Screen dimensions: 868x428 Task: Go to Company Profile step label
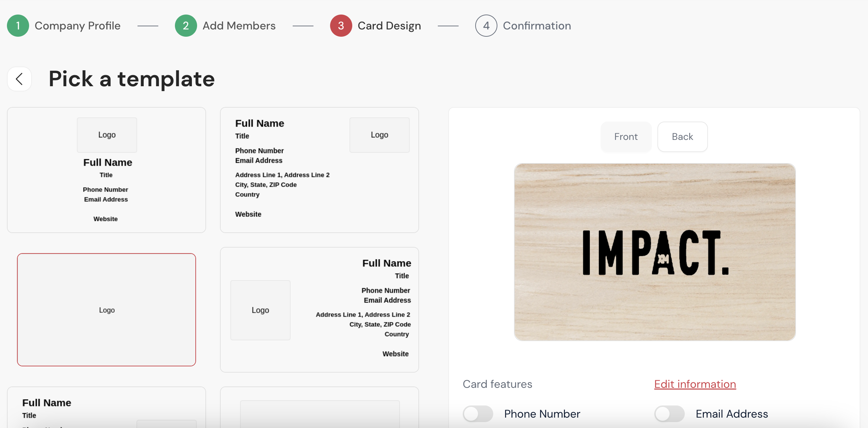tap(78, 26)
